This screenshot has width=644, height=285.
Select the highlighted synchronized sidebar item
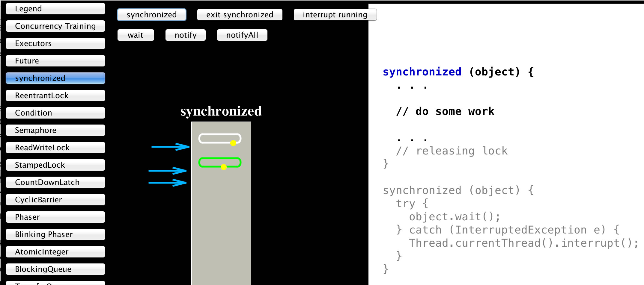coord(55,78)
